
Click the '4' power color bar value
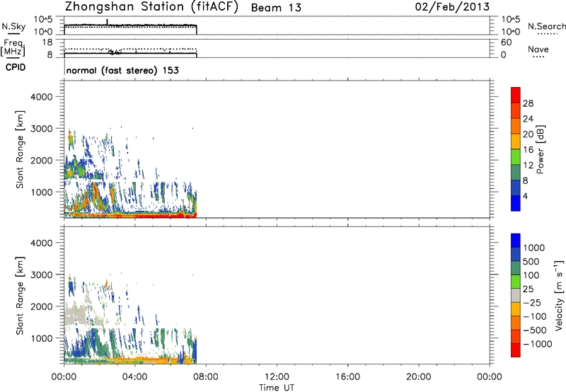tap(525, 197)
